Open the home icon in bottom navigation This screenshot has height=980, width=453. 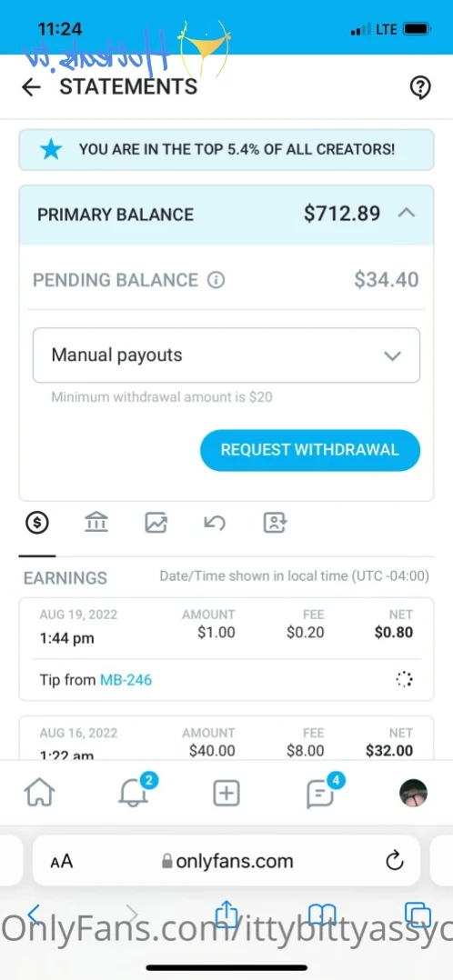39,794
